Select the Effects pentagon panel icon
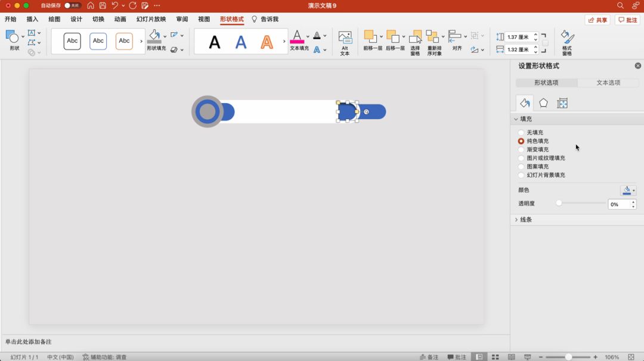Image resolution: width=644 pixels, height=361 pixels. pyautogui.click(x=543, y=103)
